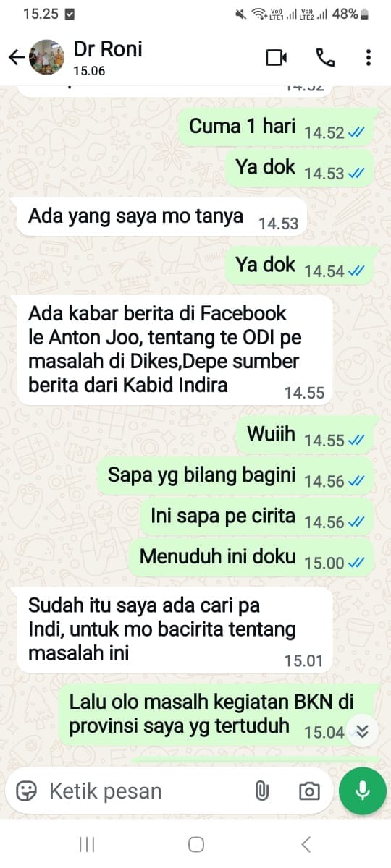Tap the paperclip attachment icon
391x868 pixels.
pyautogui.click(x=261, y=791)
